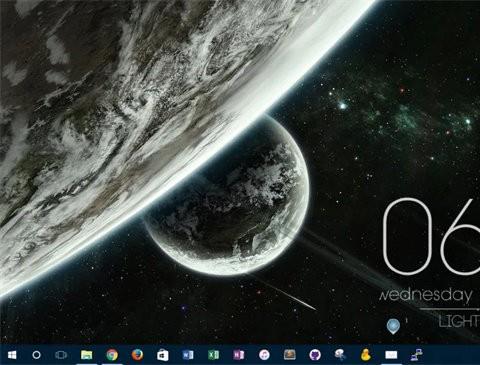Open the brown framed picture app icon
Viewport: 480px width, 365px height.
(x=290, y=355)
